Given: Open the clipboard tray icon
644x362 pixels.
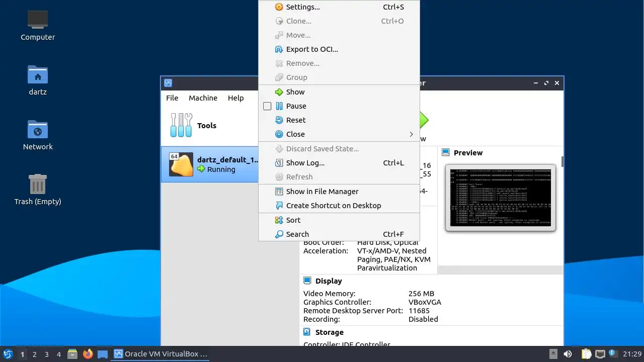Looking at the screenshot, I should pyautogui.click(x=586, y=354).
